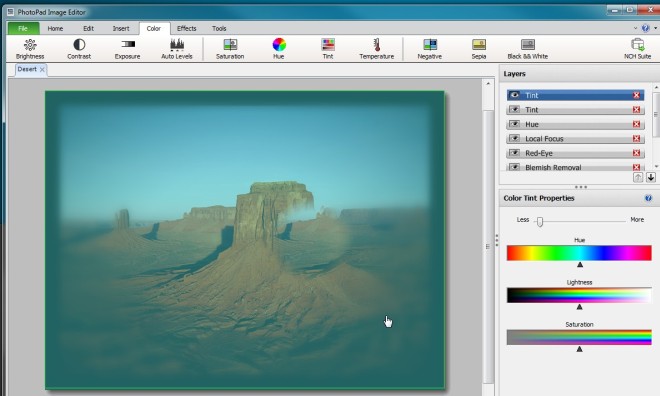Pick a color on the Hue bar
Screen dimensions: 660x396
[x=579, y=253]
